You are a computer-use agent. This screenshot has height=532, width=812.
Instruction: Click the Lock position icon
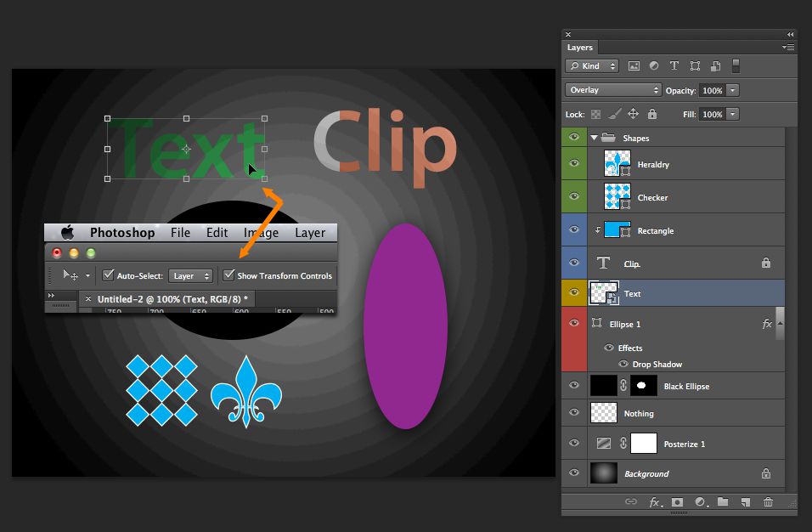click(633, 114)
